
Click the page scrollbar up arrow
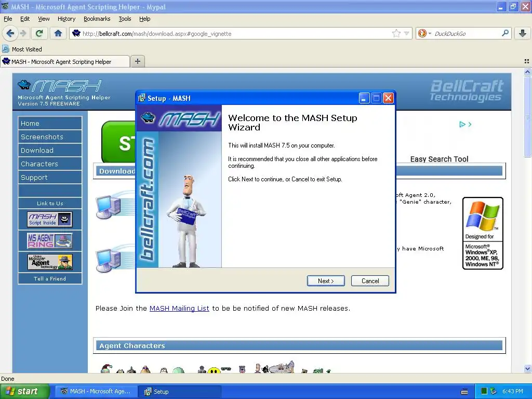pos(527,72)
